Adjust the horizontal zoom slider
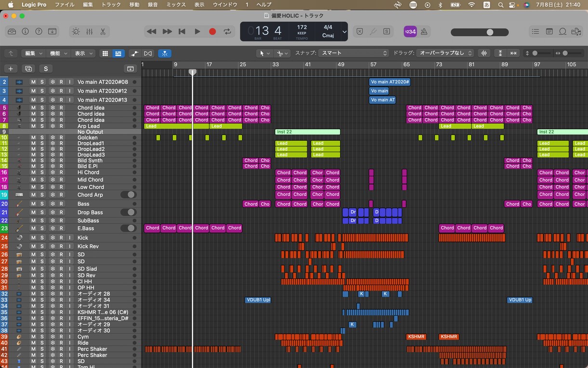This screenshot has width=588, height=368. [569, 53]
